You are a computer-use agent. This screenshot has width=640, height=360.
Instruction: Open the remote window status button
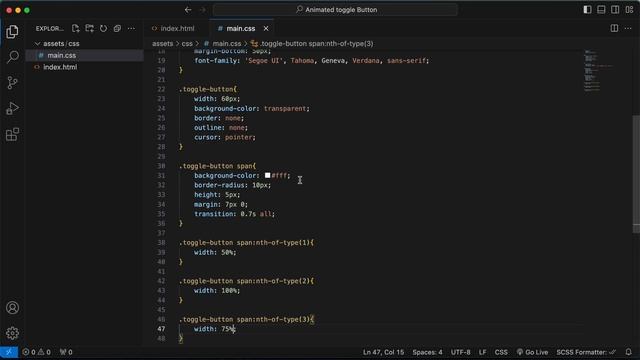click(9, 352)
